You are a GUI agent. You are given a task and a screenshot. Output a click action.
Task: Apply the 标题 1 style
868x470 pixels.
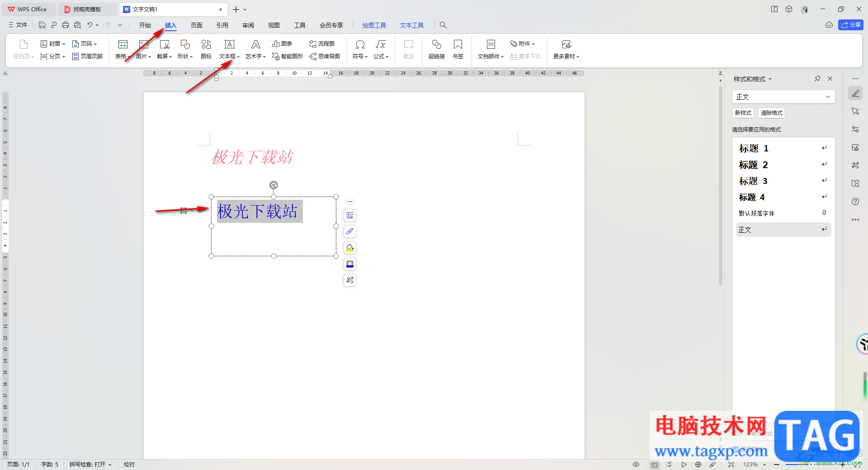[x=783, y=148]
